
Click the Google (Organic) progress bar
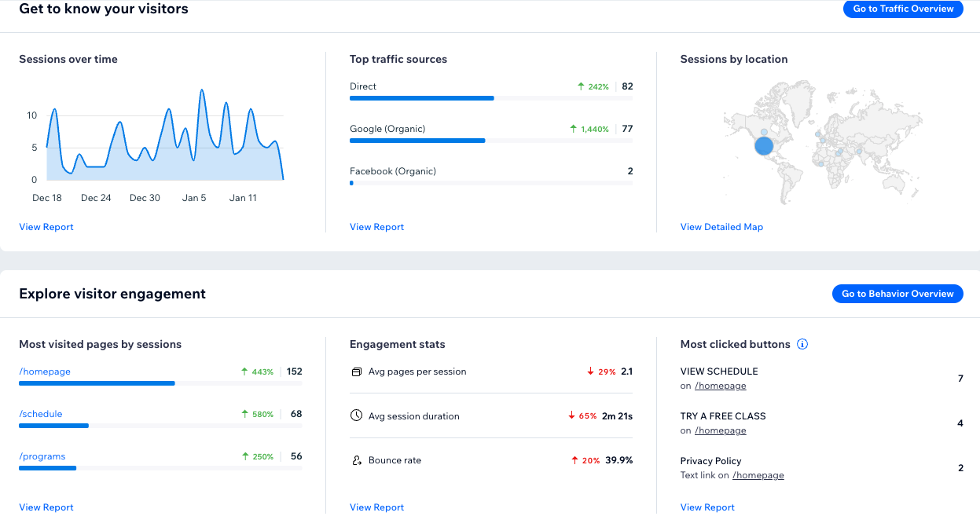point(491,141)
